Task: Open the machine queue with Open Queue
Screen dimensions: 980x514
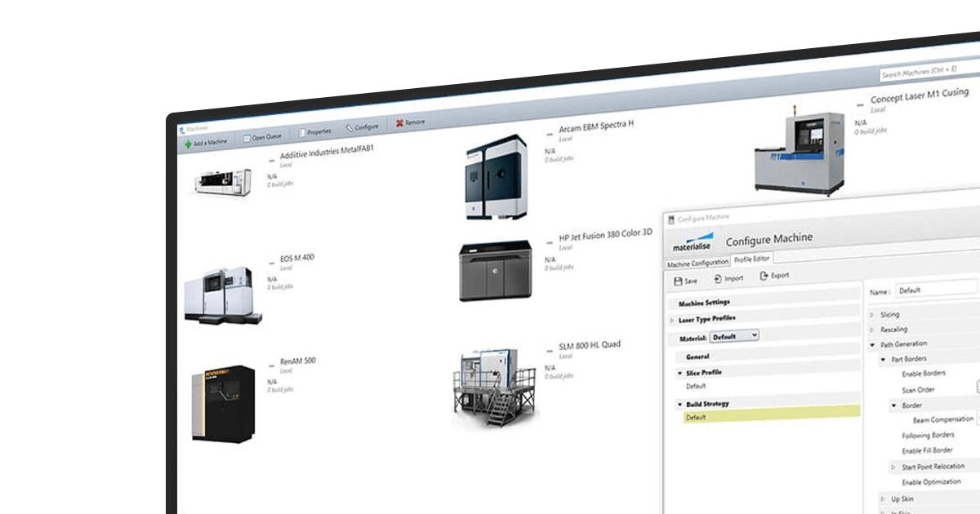Action: 262,137
